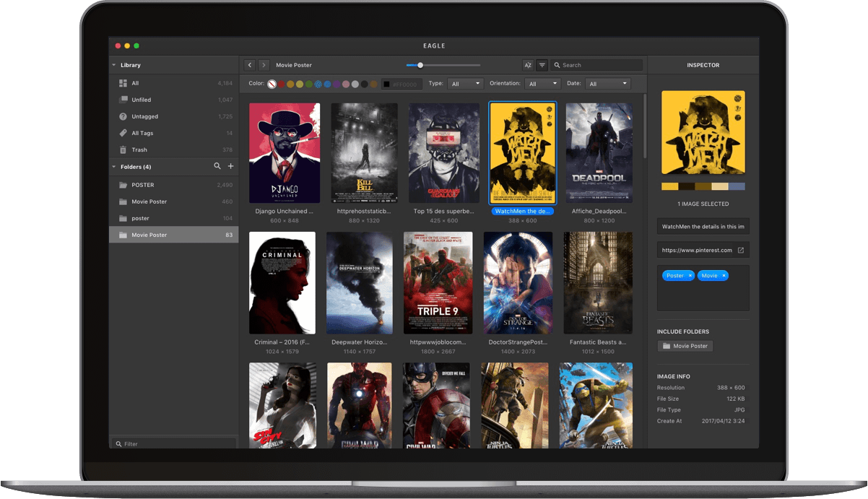The width and height of the screenshot is (868, 499).
Task: Collapse the Library section
Action: tap(114, 65)
